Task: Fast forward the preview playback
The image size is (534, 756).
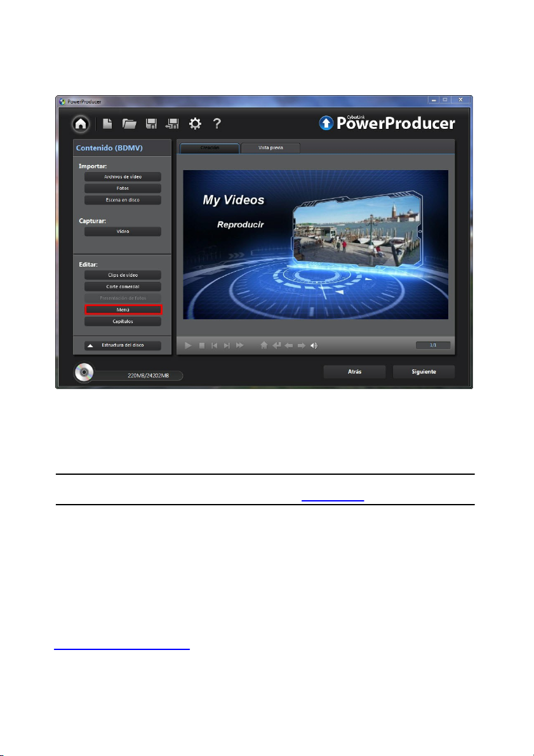Action: coord(240,346)
